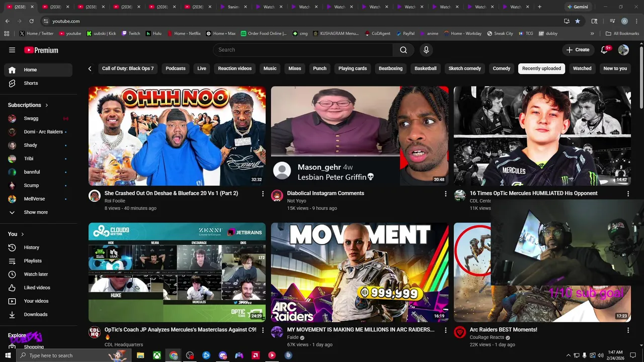
Task: Open the taskbar volume icon
Action: click(x=600, y=355)
